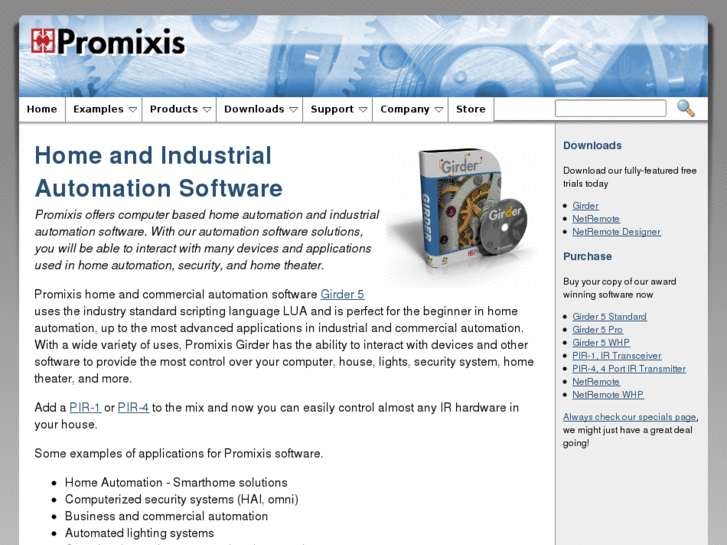Click 'Computerized security systems (HAI, omni)' item

click(x=182, y=499)
